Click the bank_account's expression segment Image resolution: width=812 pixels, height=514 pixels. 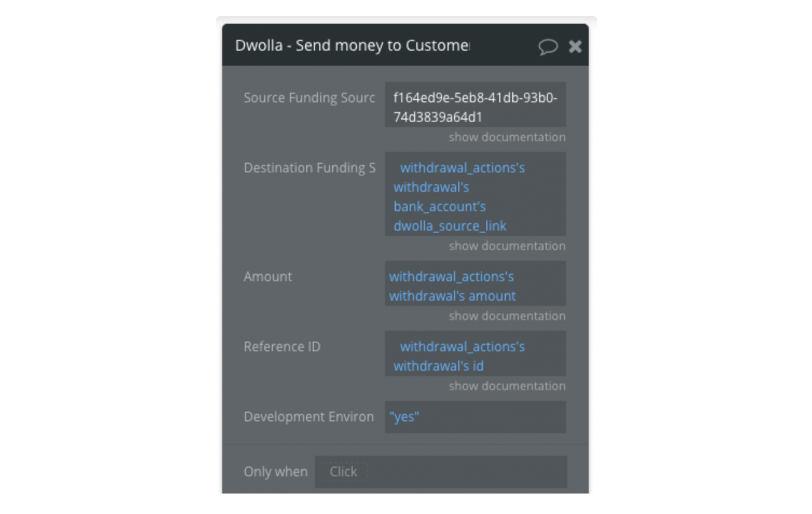439,206
